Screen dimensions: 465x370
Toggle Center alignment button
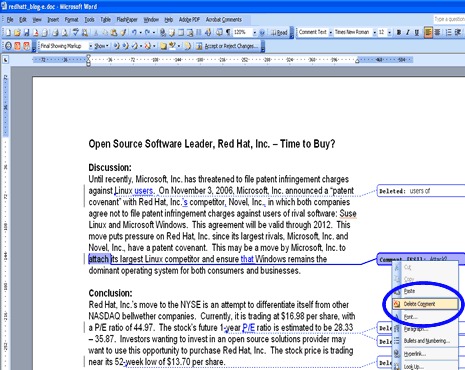pos(438,32)
